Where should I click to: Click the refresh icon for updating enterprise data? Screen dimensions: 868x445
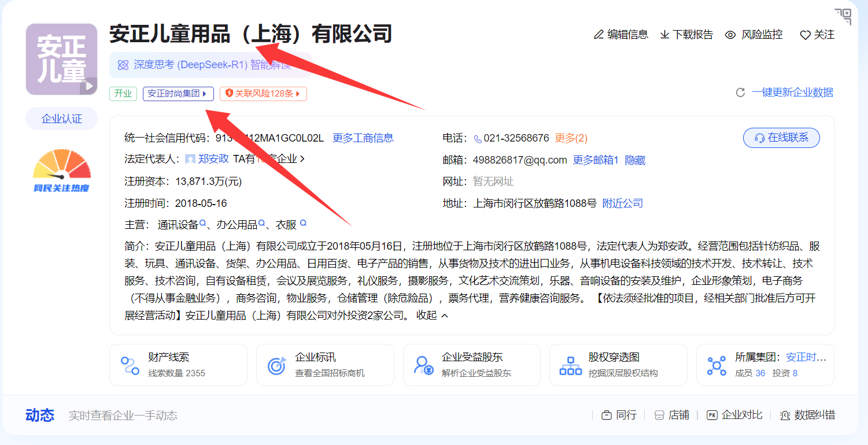pos(740,92)
